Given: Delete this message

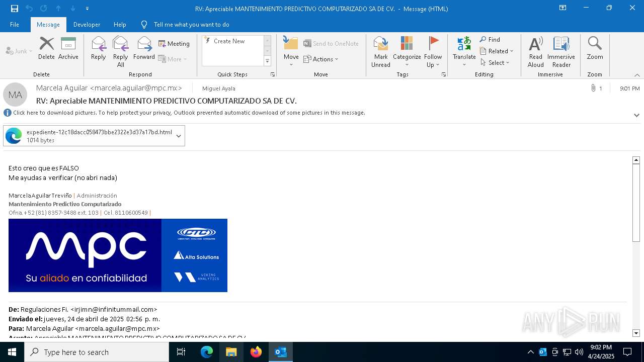Looking at the screenshot, I should (46, 48).
